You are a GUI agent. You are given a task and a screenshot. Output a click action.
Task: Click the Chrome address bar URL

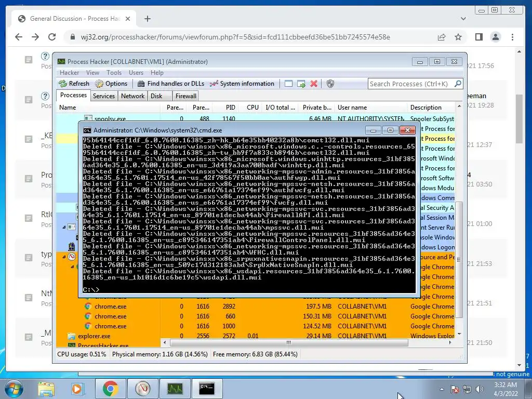[x=235, y=37]
